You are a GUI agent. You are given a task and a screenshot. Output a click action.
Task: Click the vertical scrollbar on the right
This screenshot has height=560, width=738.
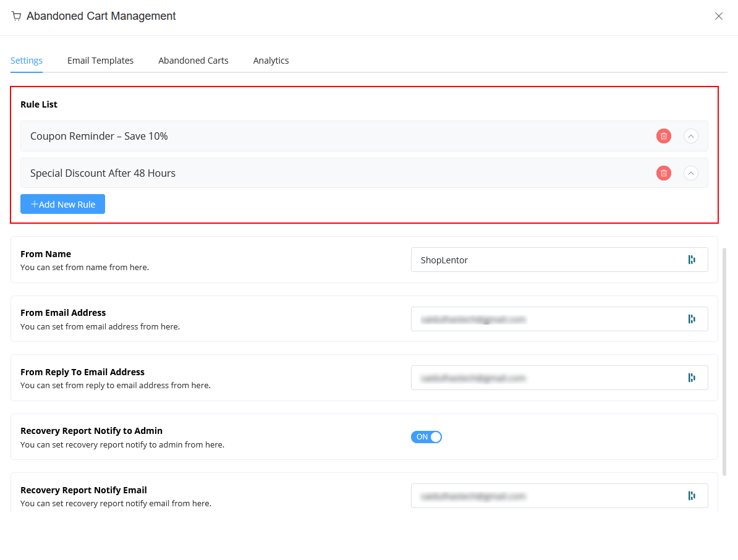click(723, 371)
